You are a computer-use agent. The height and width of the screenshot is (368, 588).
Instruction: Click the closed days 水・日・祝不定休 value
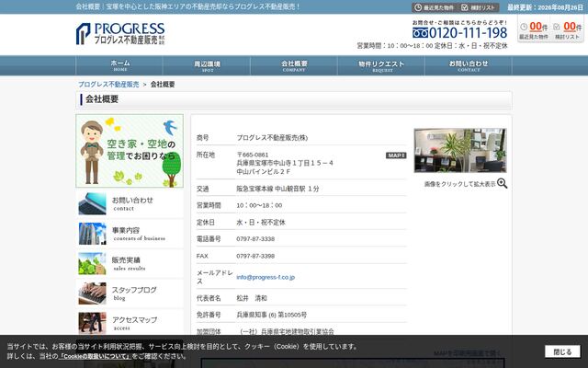(x=261, y=223)
